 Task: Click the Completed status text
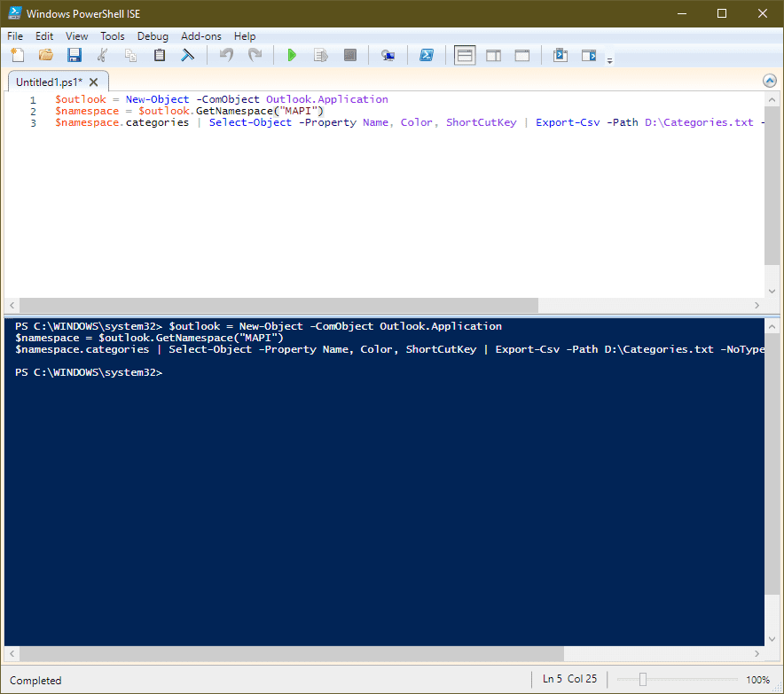pyautogui.click(x=35, y=680)
